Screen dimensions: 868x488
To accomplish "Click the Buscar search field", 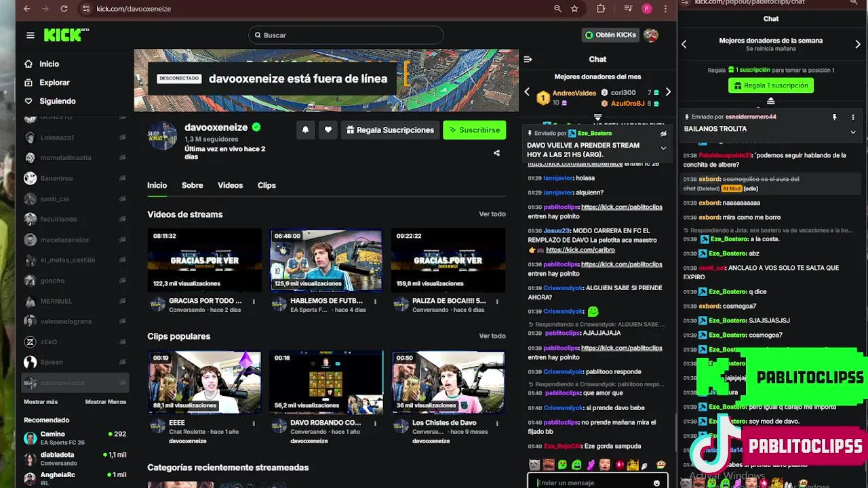I will click(346, 35).
